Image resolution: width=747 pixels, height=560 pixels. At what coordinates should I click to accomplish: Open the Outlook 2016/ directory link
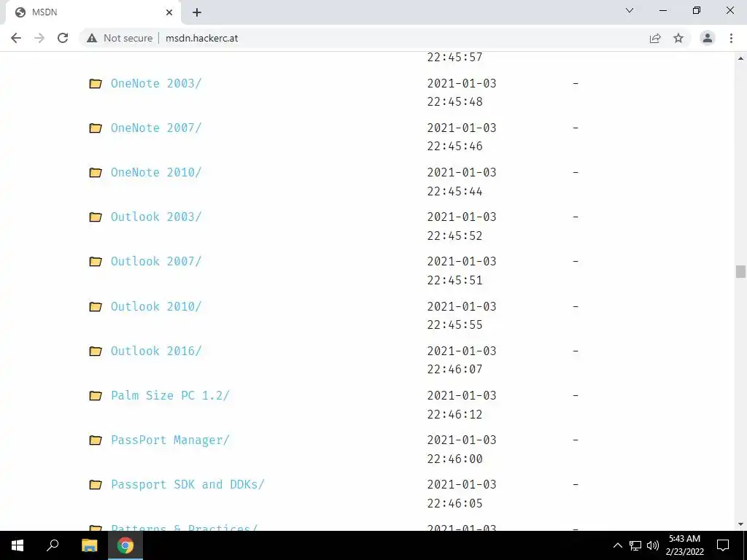(x=156, y=351)
